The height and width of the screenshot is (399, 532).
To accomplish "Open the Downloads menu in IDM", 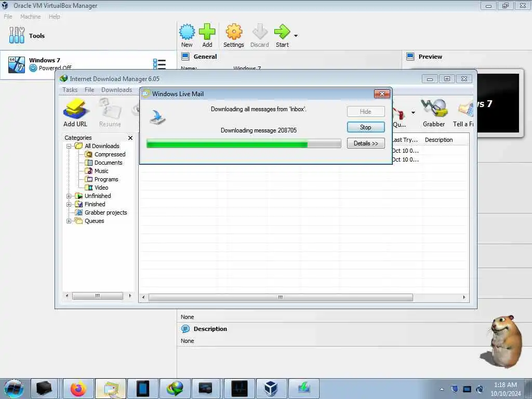I will 117,89.
